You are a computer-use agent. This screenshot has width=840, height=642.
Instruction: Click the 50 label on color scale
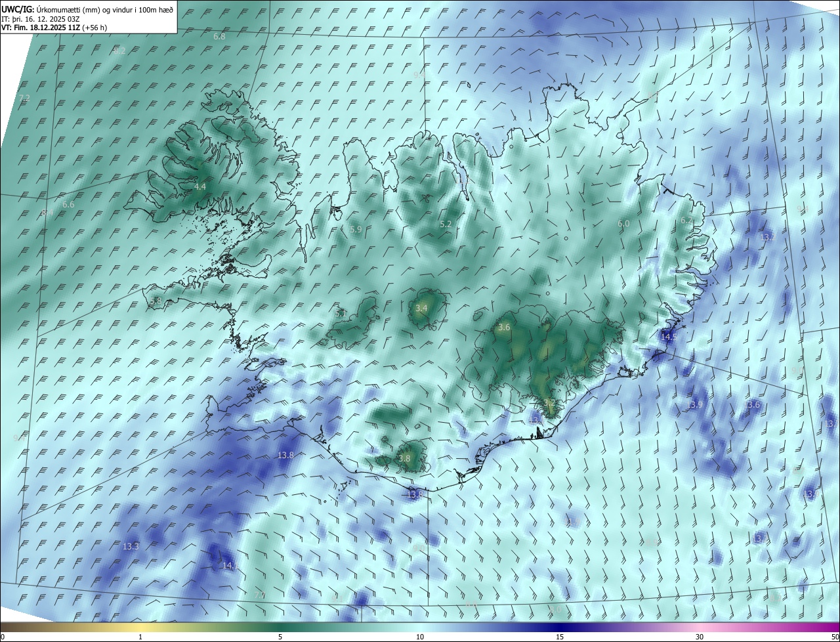tap(835, 637)
